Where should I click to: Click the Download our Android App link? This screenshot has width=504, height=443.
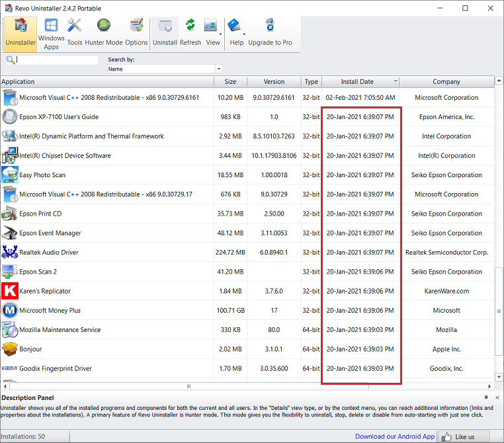(x=395, y=436)
